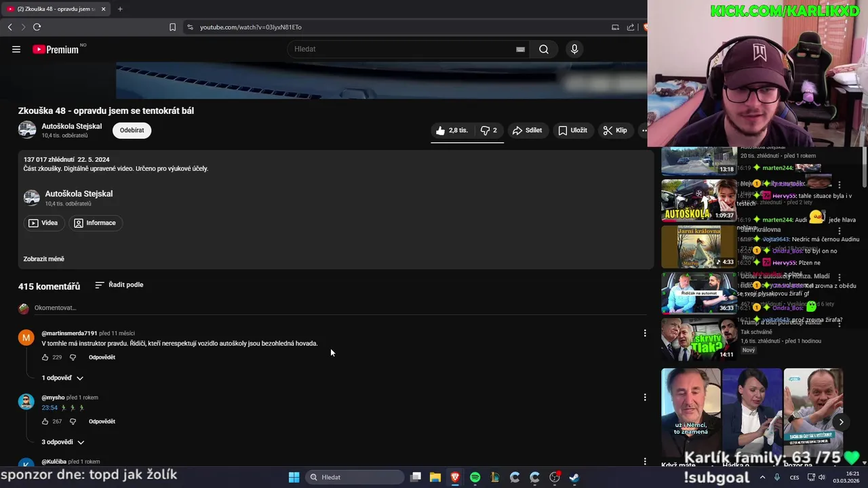
Task: Click the cast screen icon in address bar
Action: point(615,27)
